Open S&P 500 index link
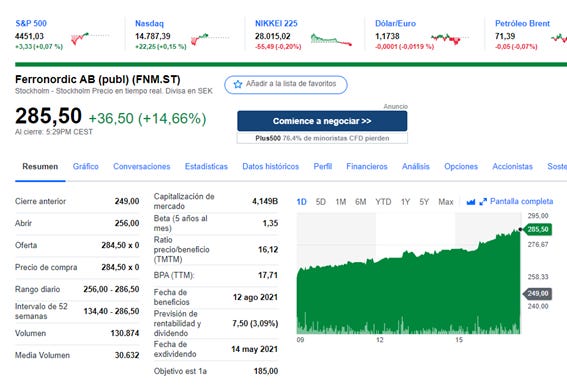Viewport: 567px width, 388px height. pyautogui.click(x=31, y=24)
